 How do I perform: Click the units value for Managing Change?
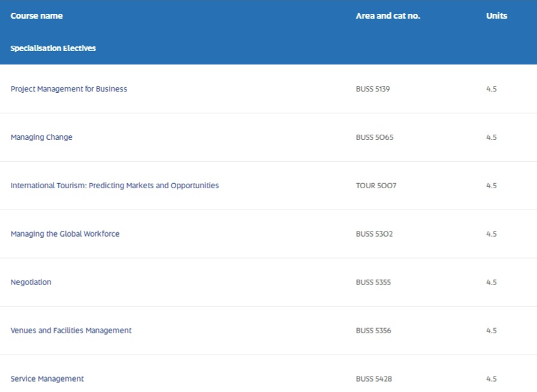coord(491,137)
